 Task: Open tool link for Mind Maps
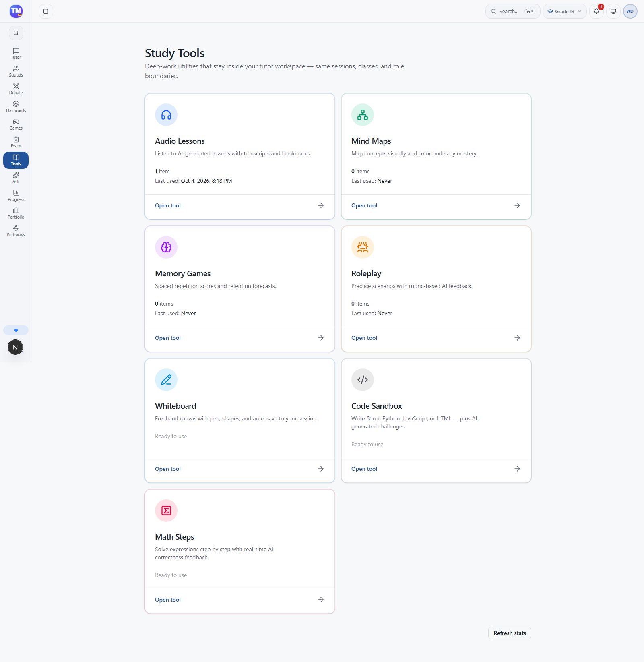(x=364, y=205)
